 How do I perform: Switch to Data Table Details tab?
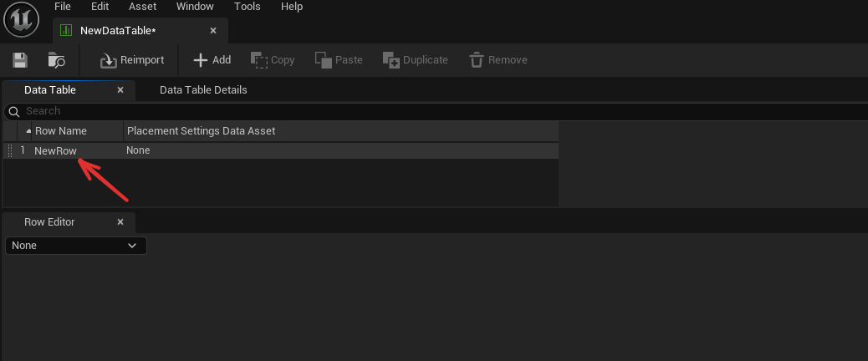pos(203,89)
